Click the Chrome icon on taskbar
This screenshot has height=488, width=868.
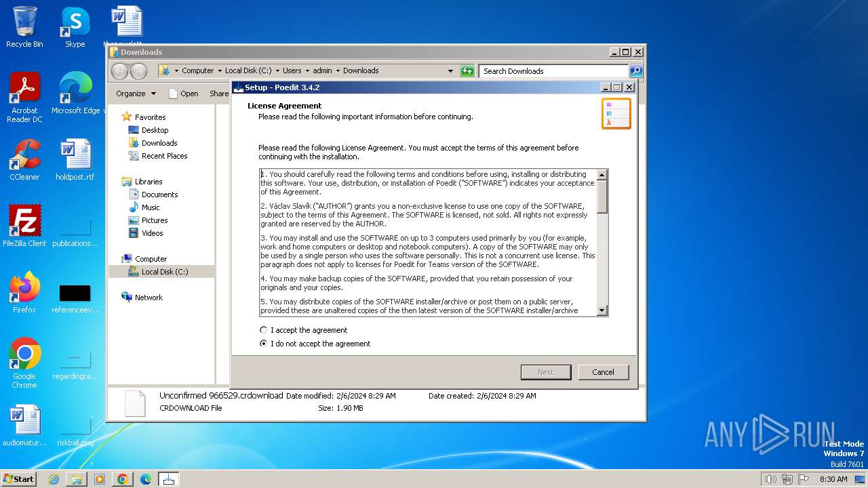(x=123, y=479)
